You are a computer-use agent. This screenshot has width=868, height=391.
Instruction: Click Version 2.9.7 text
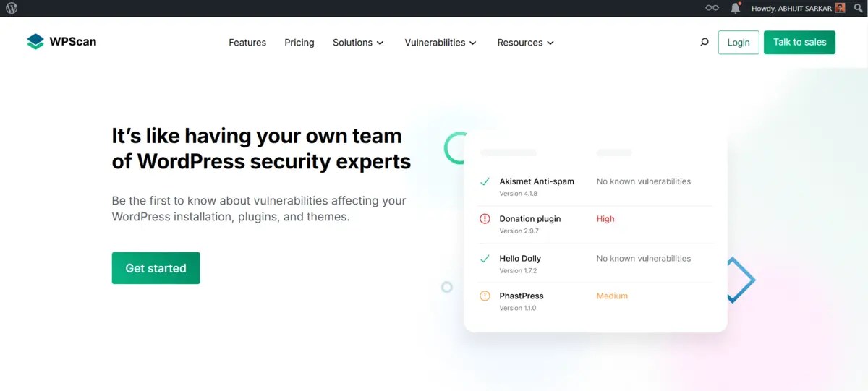(x=519, y=231)
